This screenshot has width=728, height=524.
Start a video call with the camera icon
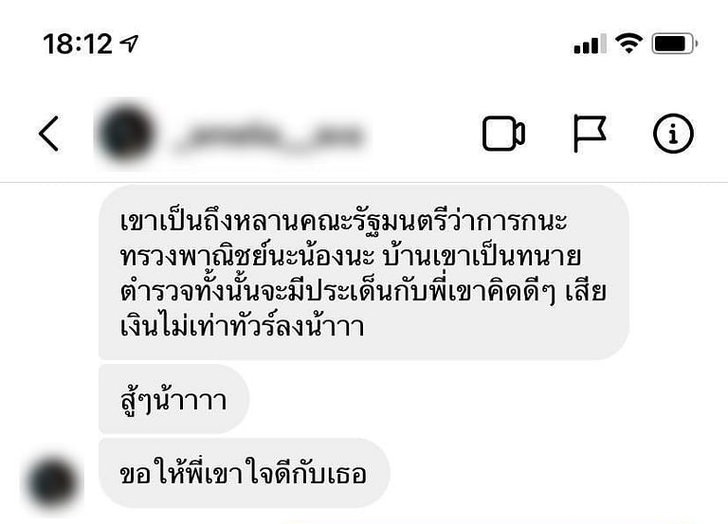504,134
